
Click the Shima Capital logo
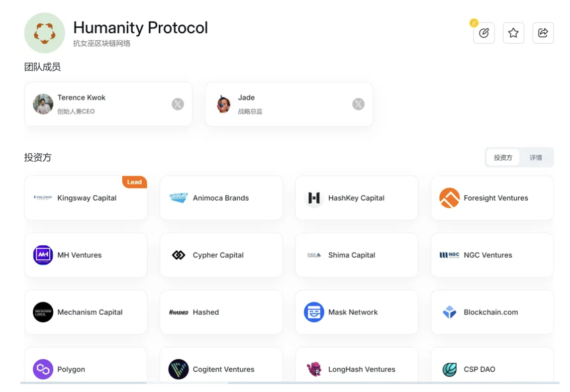pos(314,255)
